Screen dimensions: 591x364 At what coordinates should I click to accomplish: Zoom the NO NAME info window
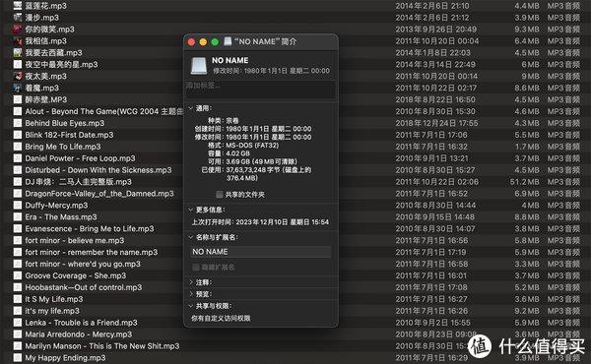215,42
